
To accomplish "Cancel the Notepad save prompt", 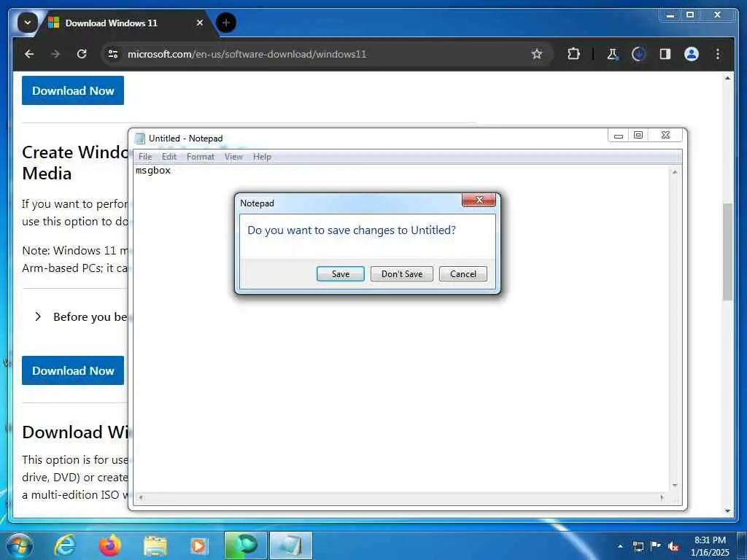I will pos(462,274).
